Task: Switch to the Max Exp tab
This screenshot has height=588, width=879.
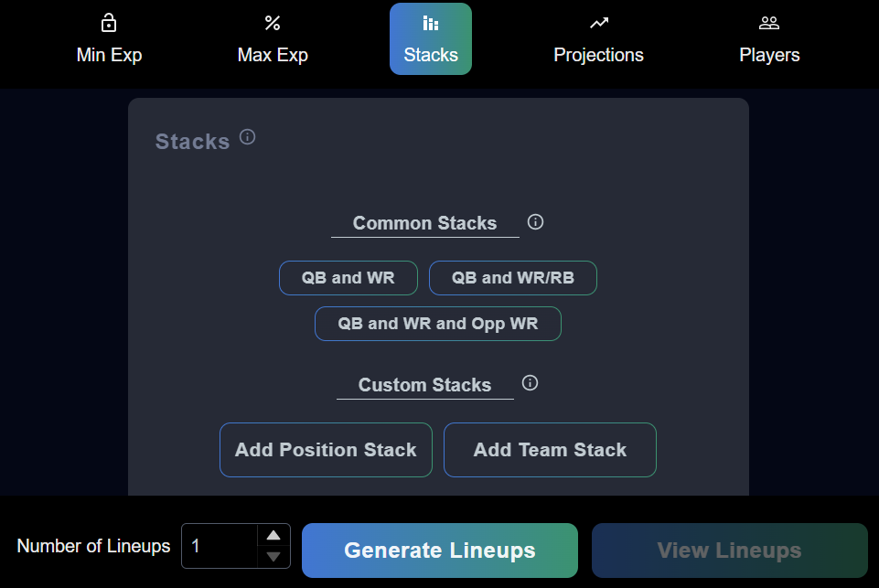Action: coord(272,38)
